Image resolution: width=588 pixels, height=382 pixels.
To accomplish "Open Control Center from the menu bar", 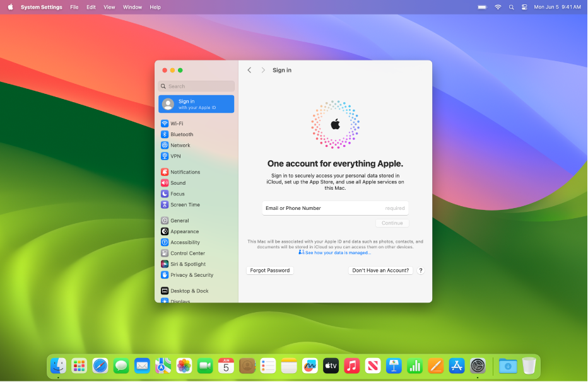I will [524, 7].
